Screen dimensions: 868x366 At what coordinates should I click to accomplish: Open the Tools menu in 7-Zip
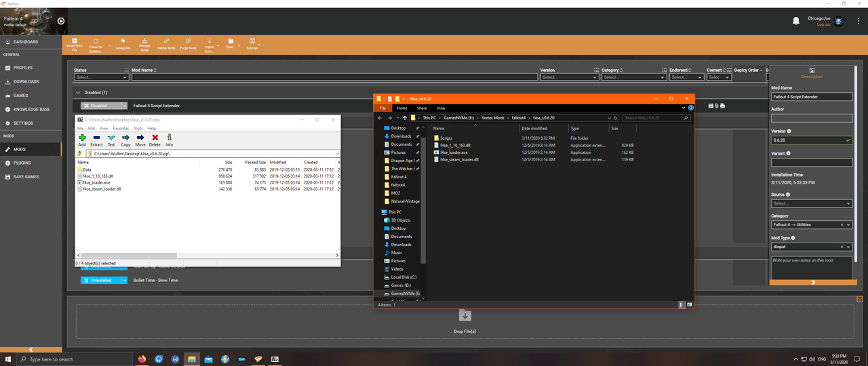tap(138, 128)
